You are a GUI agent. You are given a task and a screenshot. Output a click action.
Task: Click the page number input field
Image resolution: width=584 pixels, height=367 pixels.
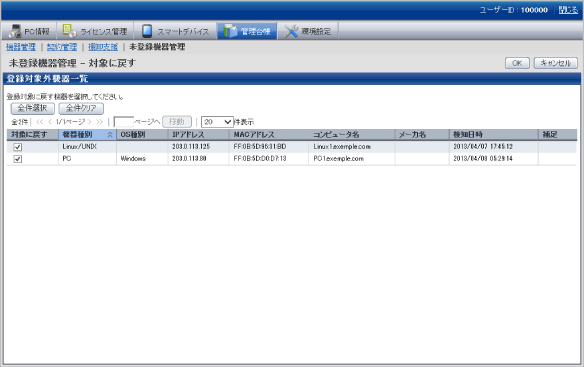tap(123, 122)
